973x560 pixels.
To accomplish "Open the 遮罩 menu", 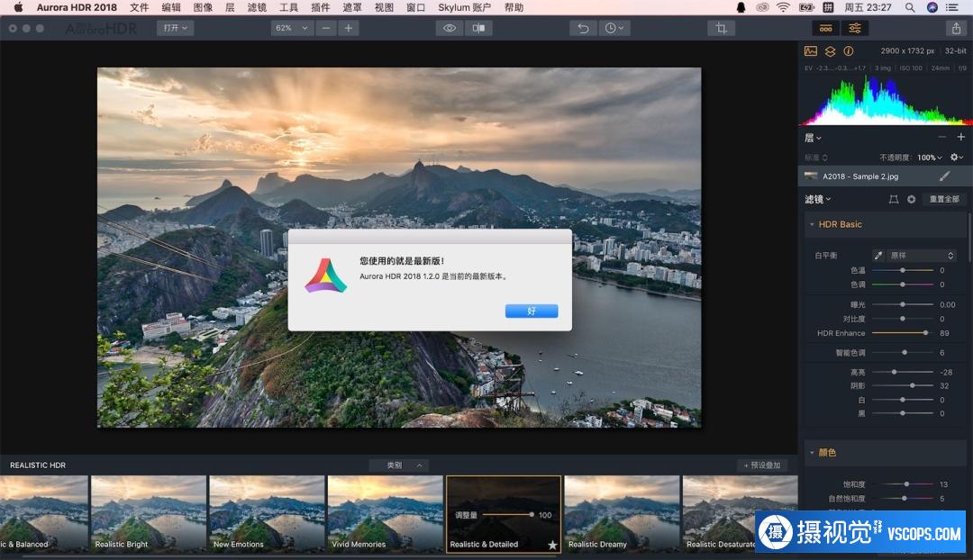I will [x=352, y=7].
